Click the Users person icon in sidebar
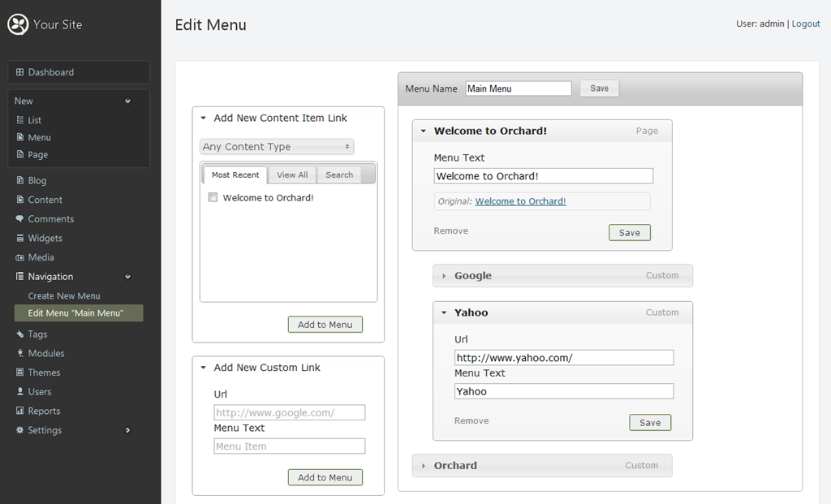 coord(20,392)
